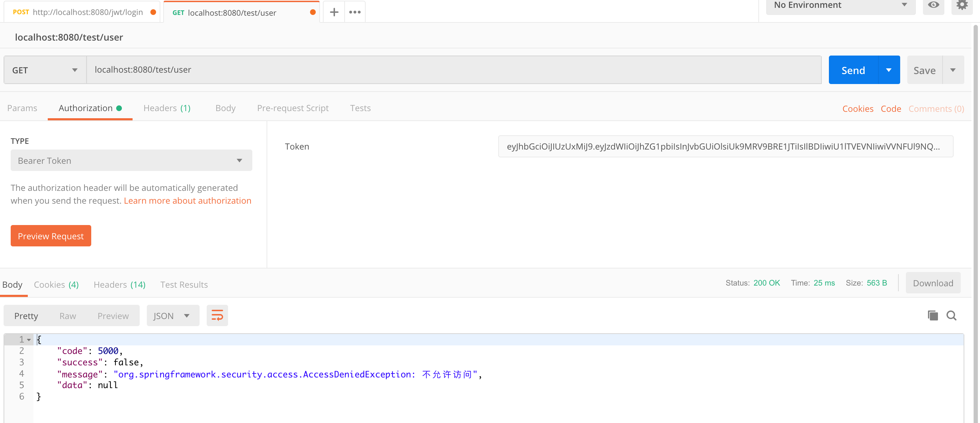
Task: Toggle line wrap icon in response body
Action: (217, 315)
